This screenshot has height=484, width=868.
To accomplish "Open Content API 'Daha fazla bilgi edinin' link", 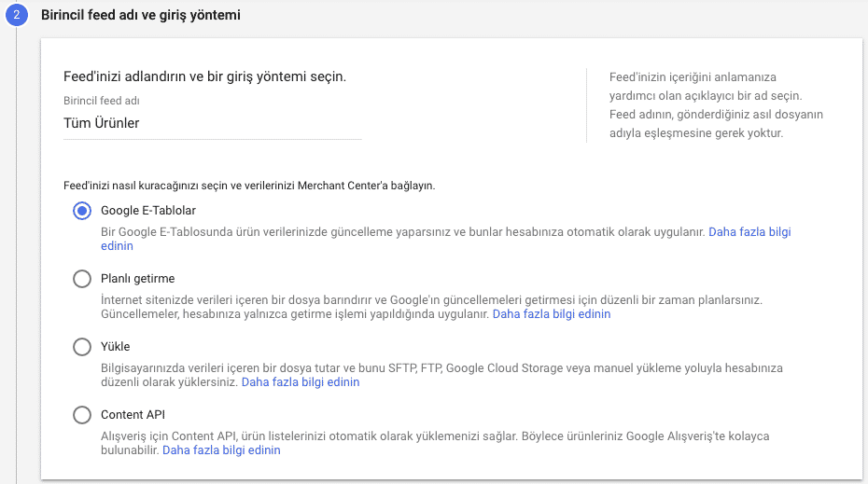I will [221, 450].
